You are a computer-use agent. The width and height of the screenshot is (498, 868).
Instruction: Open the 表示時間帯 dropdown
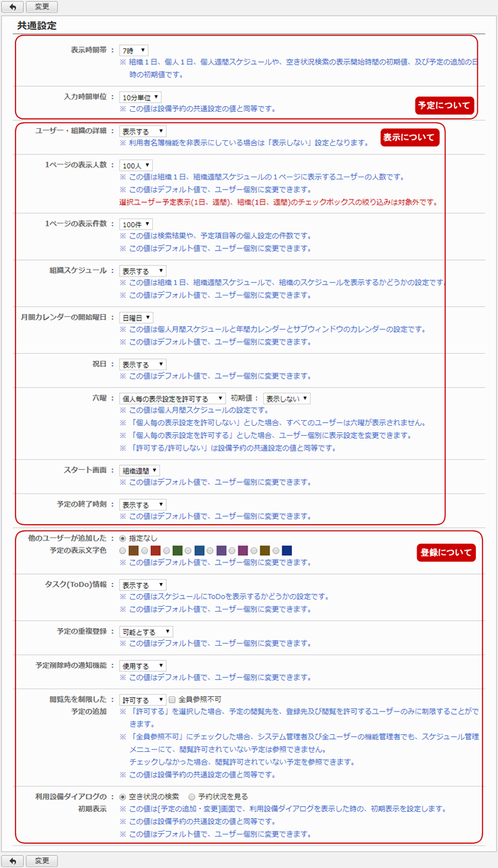(x=134, y=51)
